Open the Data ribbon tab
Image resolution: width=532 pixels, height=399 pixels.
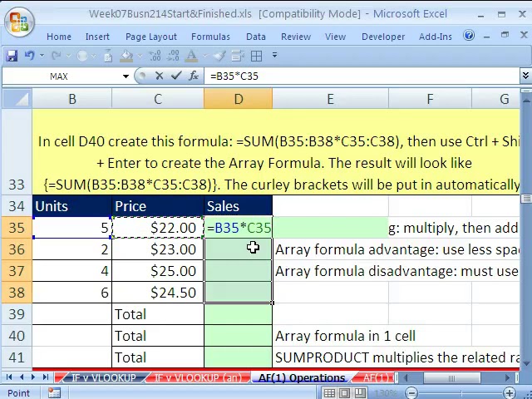[256, 37]
